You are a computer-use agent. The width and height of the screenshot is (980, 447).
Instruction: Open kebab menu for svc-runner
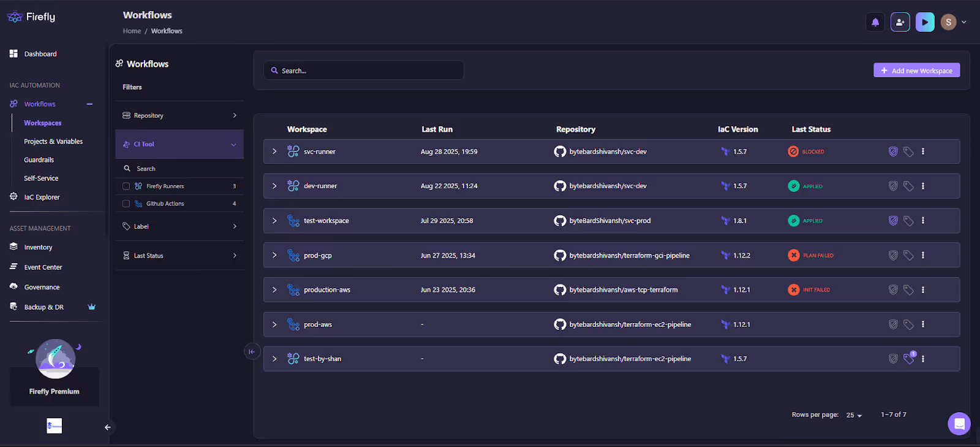(923, 151)
